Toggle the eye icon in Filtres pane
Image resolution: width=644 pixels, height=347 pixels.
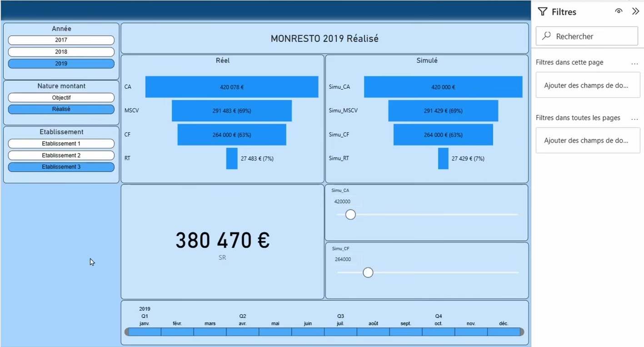click(619, 11)
